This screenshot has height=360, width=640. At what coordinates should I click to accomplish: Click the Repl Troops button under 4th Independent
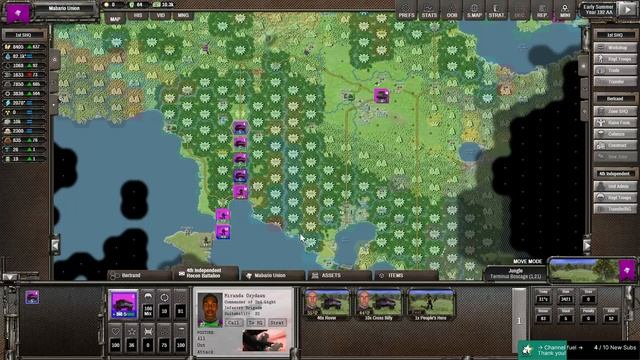[x=615, y=198]
